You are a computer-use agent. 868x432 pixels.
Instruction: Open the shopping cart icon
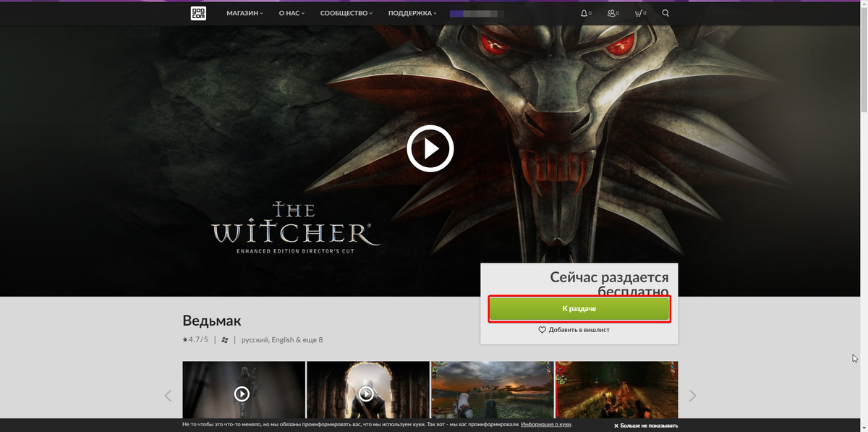pos(640,13)
